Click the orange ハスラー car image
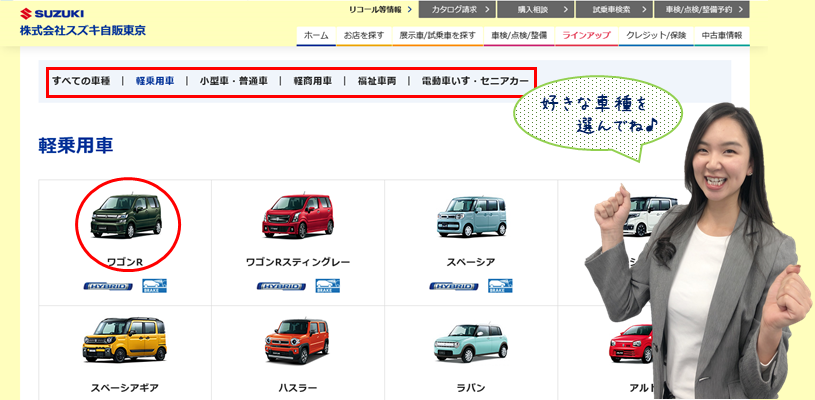 pos(297,341)
